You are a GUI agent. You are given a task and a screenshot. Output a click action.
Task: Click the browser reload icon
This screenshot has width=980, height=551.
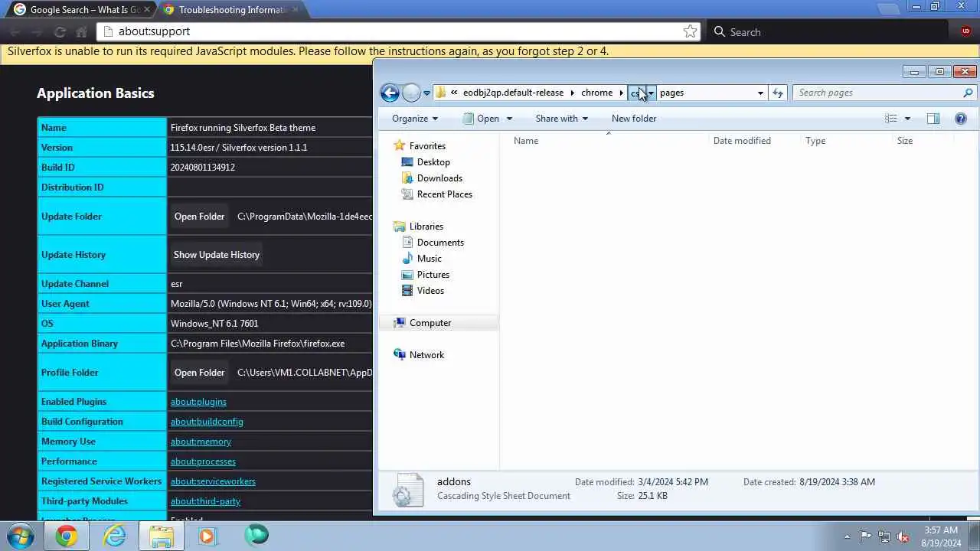(60, 32)
